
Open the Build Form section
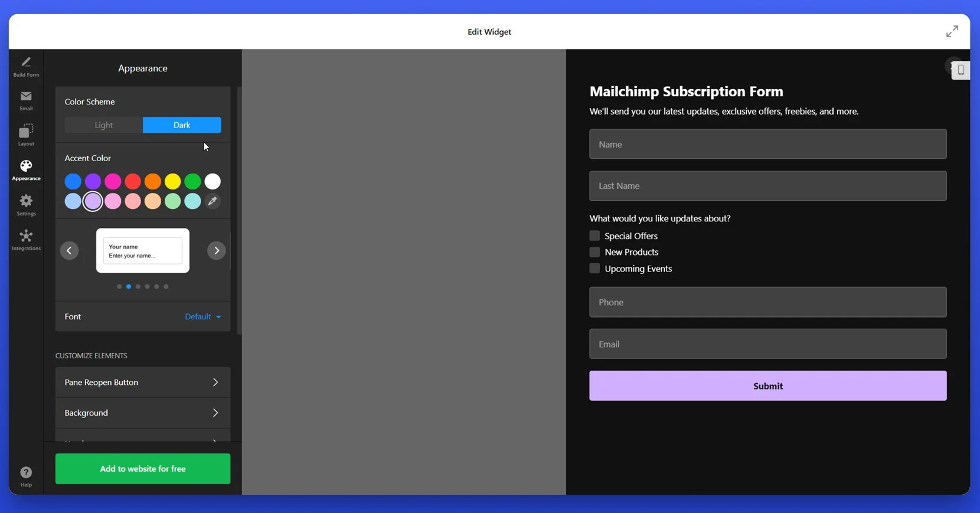(x=26, y=67)
